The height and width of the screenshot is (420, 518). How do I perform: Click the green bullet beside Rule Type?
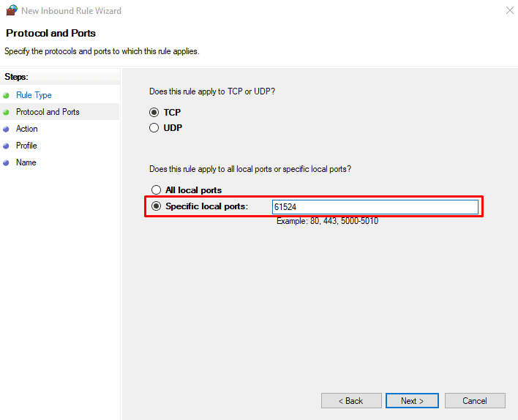[7, 95]
